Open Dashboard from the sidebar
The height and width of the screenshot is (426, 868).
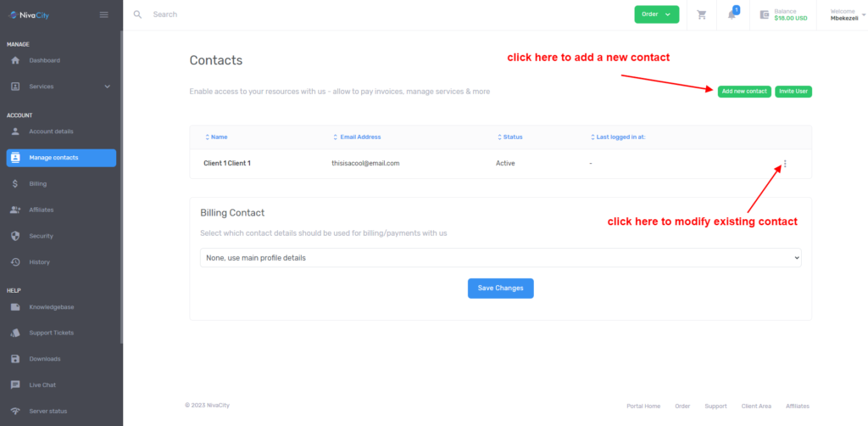coord(44,60)
